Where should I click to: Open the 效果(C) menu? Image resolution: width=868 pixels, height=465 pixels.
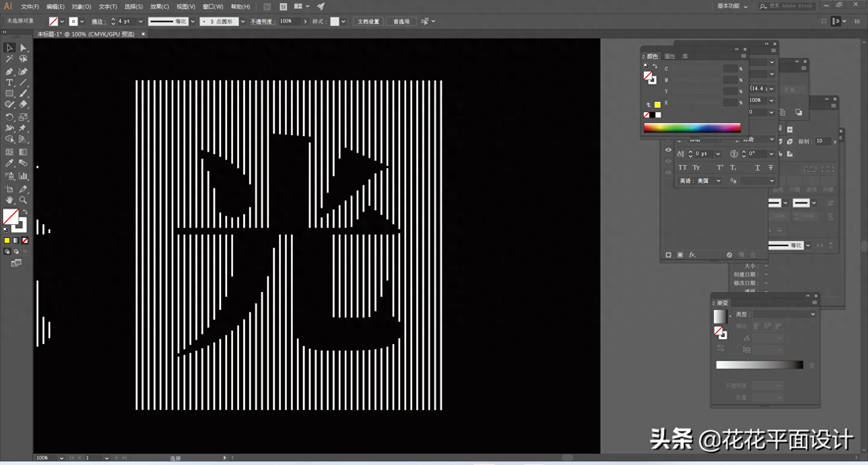(159, 7)
